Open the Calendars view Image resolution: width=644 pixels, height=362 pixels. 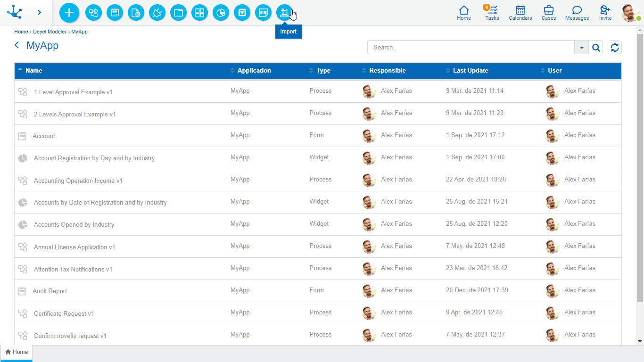[x=520, y=13]
